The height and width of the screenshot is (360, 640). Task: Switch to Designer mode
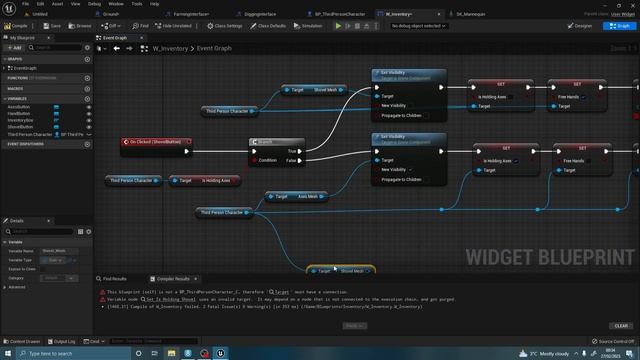tap(580, 26)
